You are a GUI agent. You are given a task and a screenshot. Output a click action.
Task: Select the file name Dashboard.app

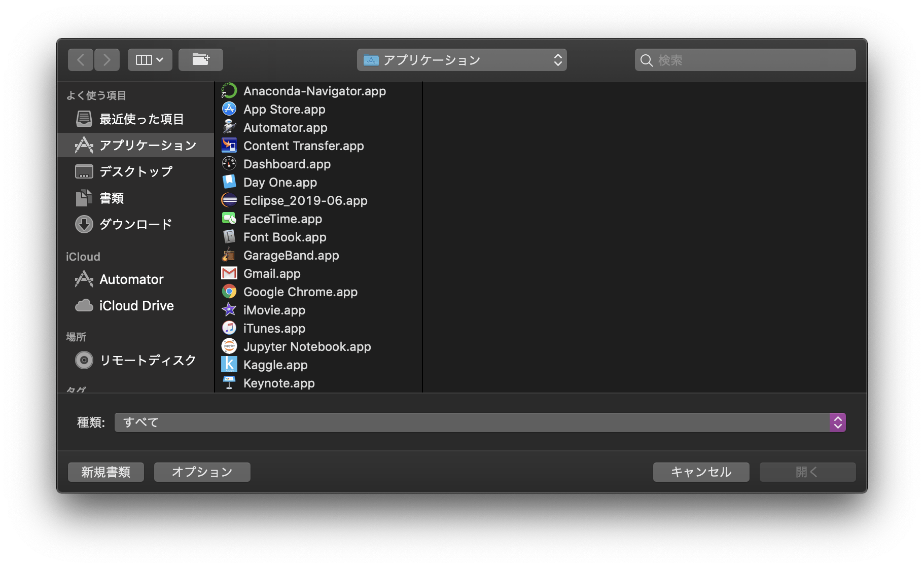point(287,164)
